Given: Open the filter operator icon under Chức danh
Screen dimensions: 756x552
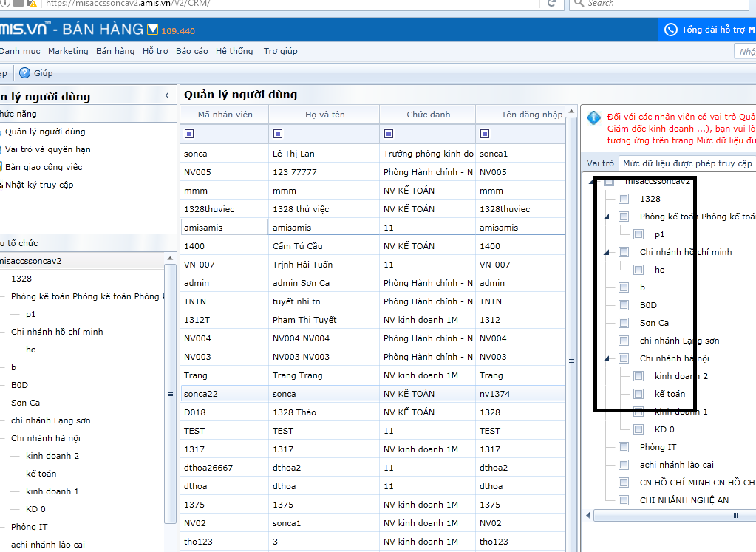Looking at the screenshot, I should pos(389,134).
